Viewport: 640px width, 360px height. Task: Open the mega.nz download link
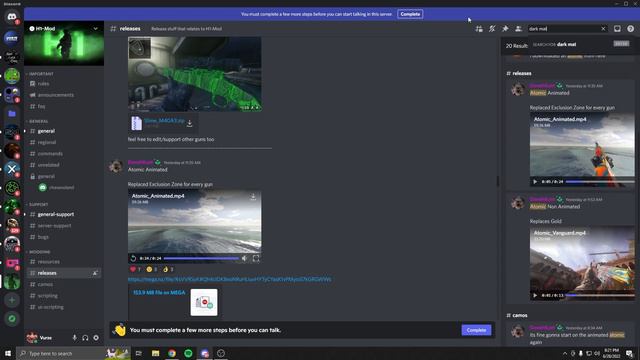coord(229,280)
